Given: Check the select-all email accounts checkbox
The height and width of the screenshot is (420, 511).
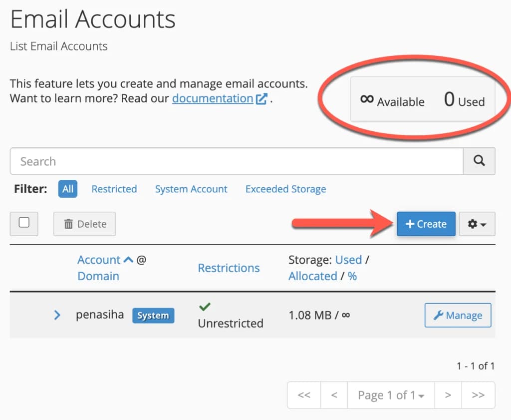Looking at the screenshot, I should [23, 224].
